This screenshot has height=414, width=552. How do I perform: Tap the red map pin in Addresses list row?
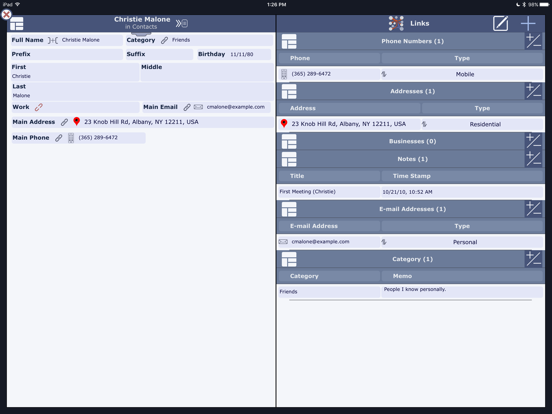click(284, 124)
